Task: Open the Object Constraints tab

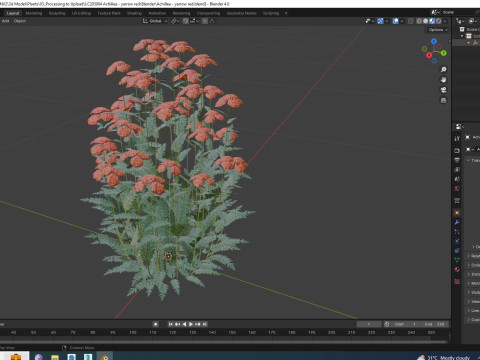Action: tap(457, 250)
